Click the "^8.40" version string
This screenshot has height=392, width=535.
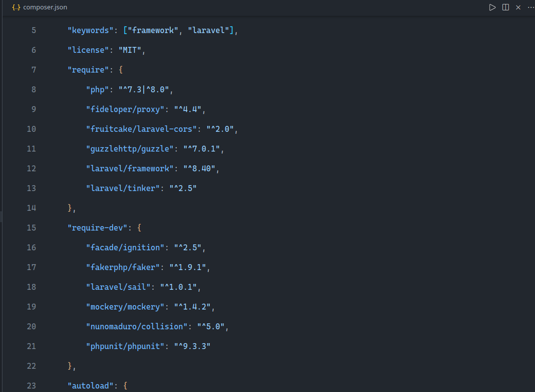[x=199, y=168]
